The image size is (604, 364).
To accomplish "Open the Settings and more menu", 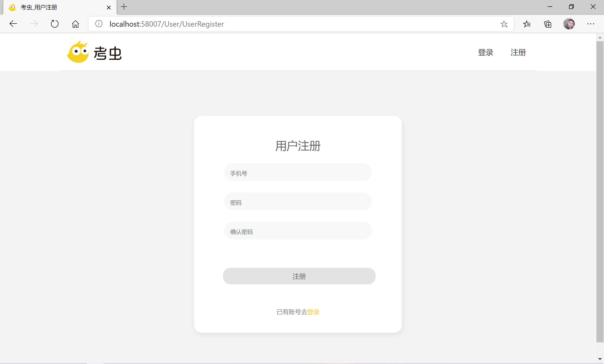I will click(x=591, y=24).
